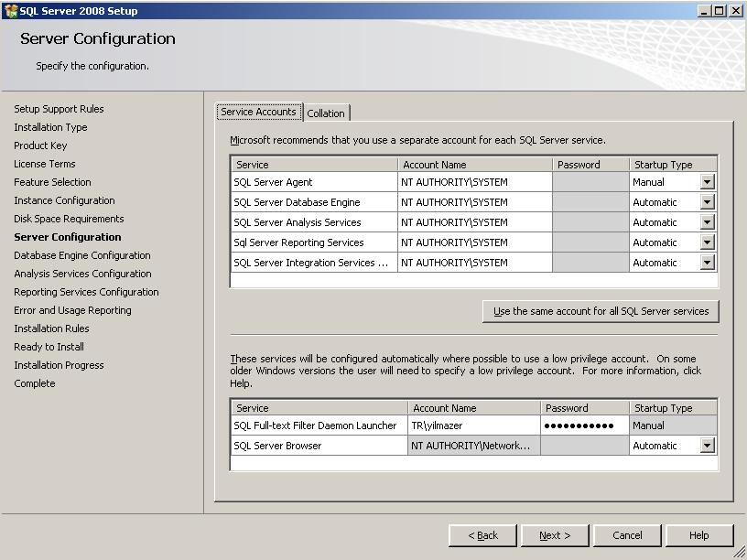747x560 pixels.
Task: Click the TR\yilmazer account name field
Action: coord(474,425)
